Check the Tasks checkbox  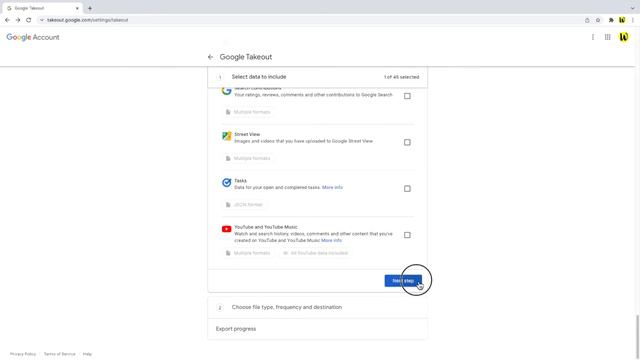(x=407, y=189)
